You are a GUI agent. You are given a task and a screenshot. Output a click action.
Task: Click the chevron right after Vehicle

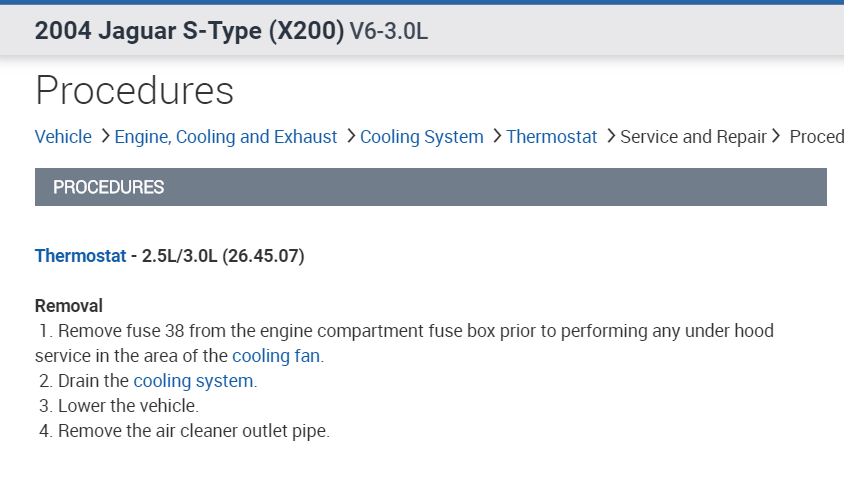coord(105,136)
